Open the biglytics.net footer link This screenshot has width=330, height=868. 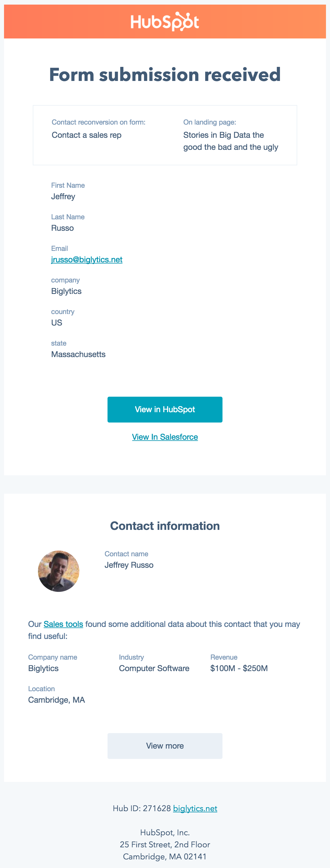point(195,808)
